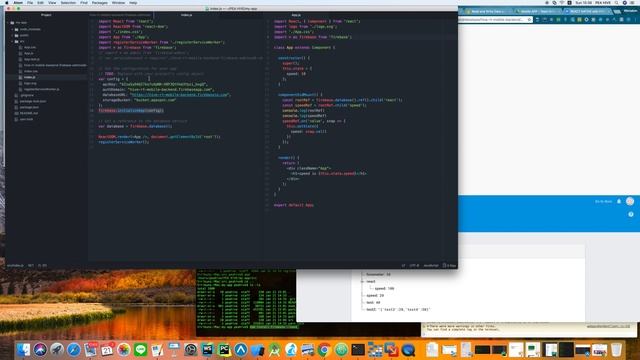This screenshot has width=640, height=360.
Task: Click Terminal window behind Atom
Action: click(246, 302)
